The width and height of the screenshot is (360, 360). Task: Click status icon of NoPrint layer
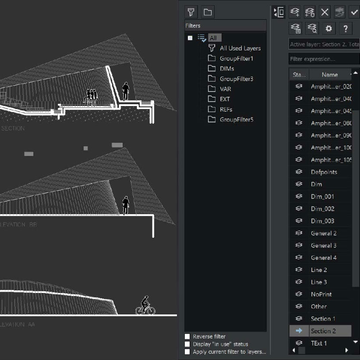(x=299, y=294)
